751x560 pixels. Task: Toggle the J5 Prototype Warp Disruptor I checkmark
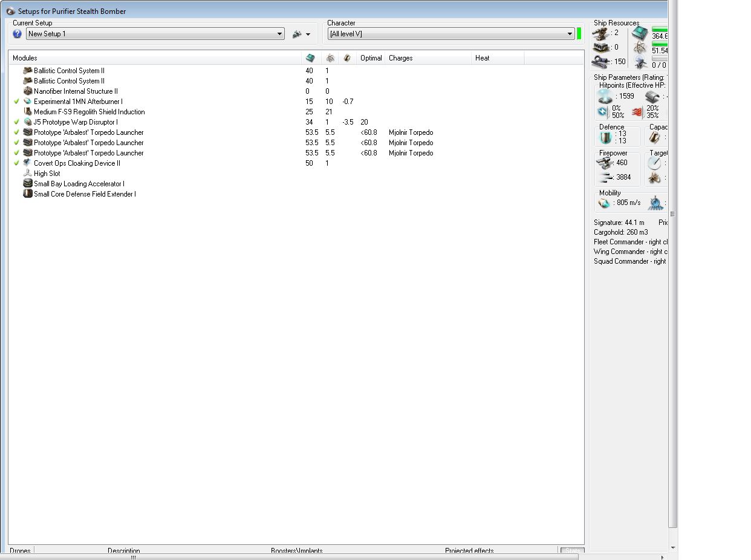click(x=16, y=122)
